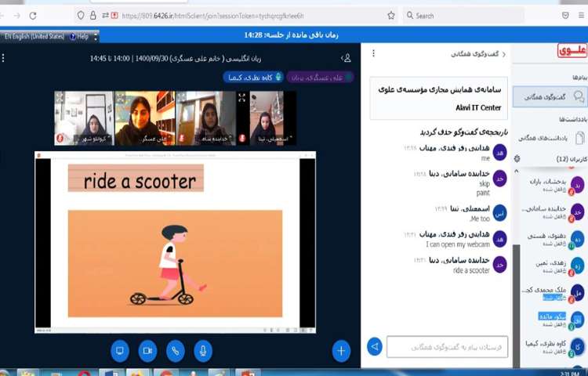Toggle the user list person icon
Screen dimensions: 588x376
pos(345,58)
